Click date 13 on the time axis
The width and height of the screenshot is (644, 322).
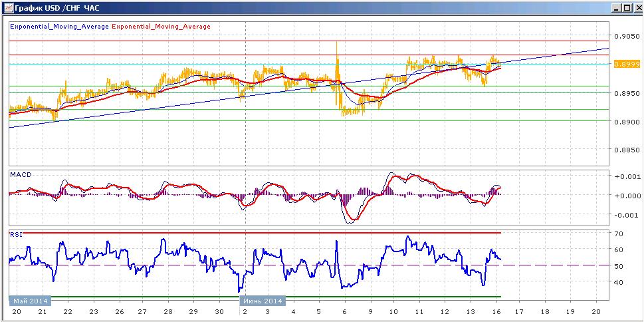click(x=470, y=312)
